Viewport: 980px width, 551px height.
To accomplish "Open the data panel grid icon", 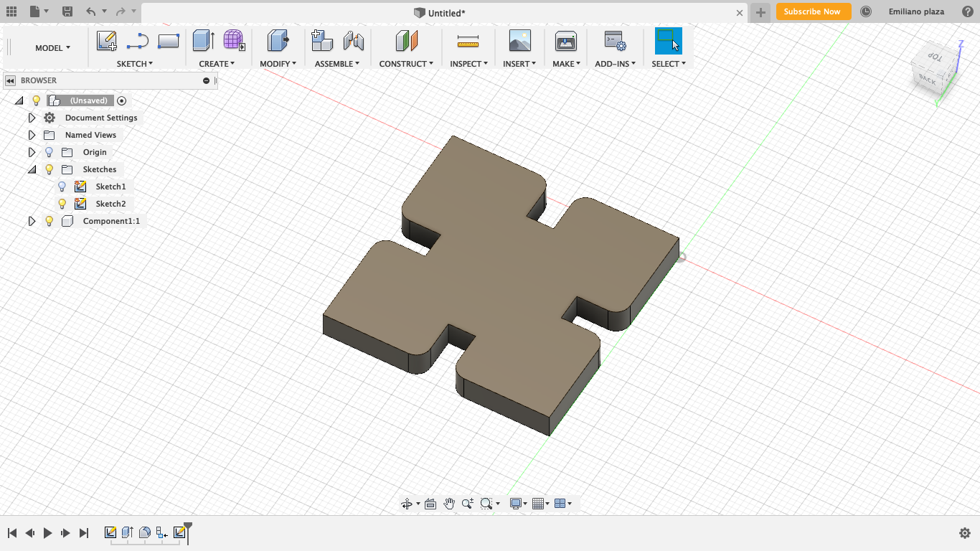I will tap(11, 11).
